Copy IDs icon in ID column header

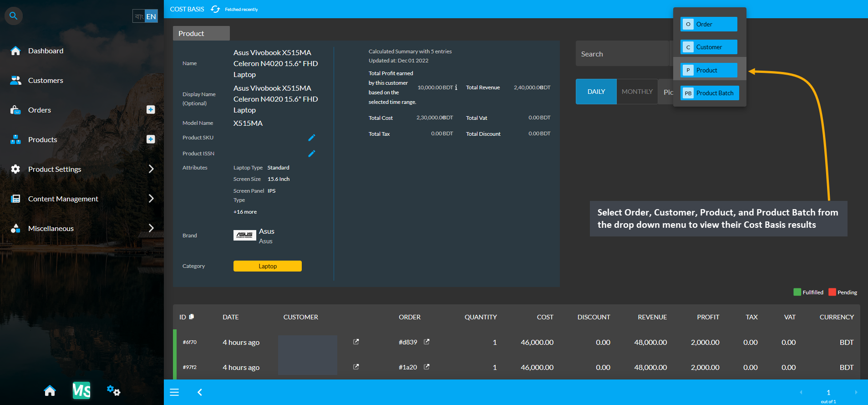[192, 317]
